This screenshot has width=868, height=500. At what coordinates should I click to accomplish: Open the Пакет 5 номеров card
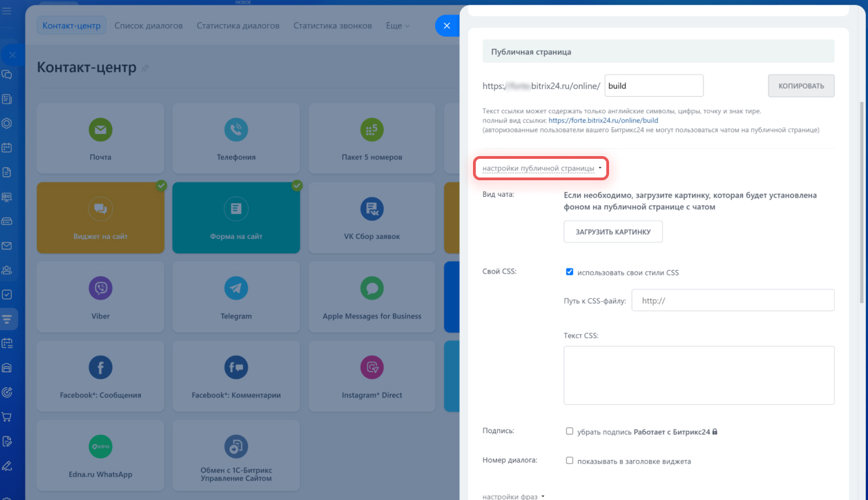tap(372, 138)
